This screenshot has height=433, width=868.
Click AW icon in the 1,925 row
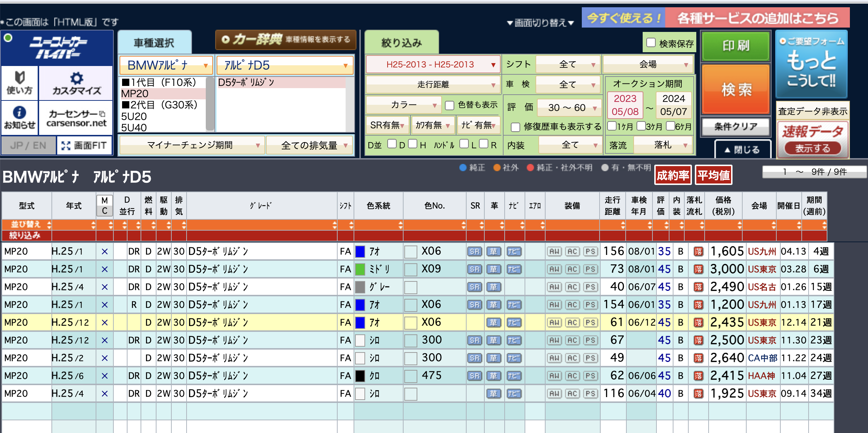pos(554,393)
